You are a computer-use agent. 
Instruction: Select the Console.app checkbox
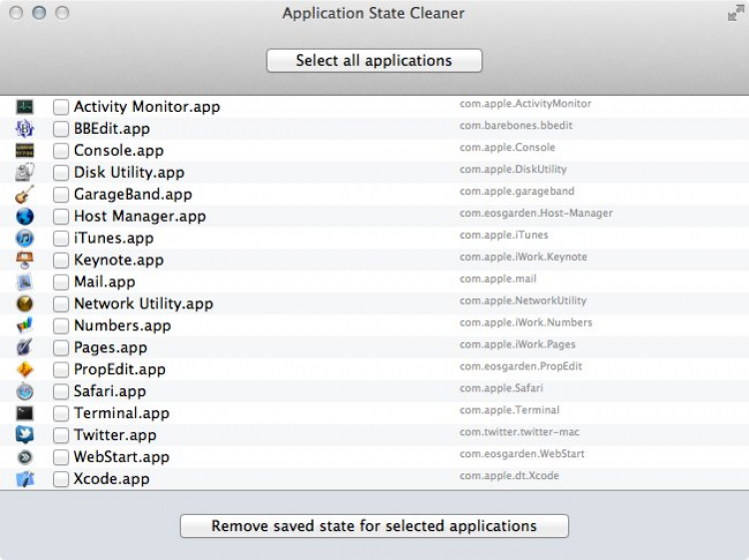click(61, 151)
